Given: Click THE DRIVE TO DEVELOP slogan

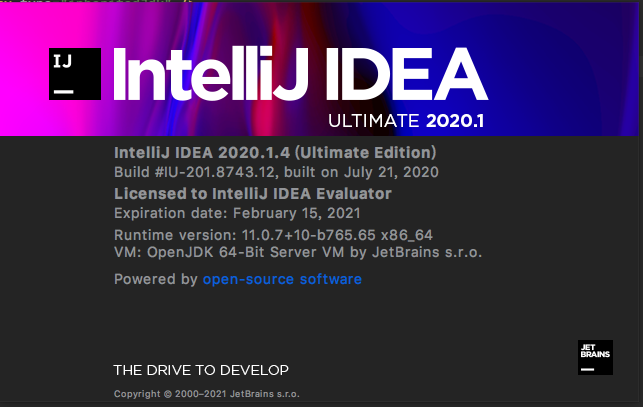Looking at the screenshot, I should [x=201, y=370].
